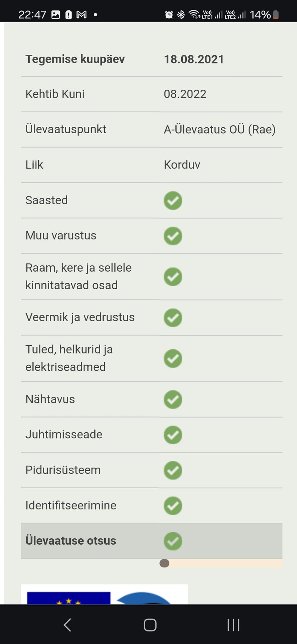
Task: Tap the alarm clock status icon
Action: coord(169,14)
